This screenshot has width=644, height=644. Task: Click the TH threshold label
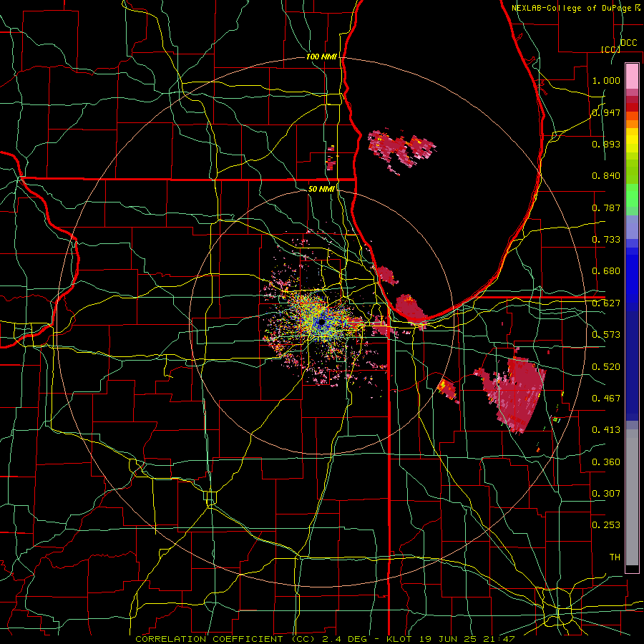pyautogui.click(x=615, y=557)
